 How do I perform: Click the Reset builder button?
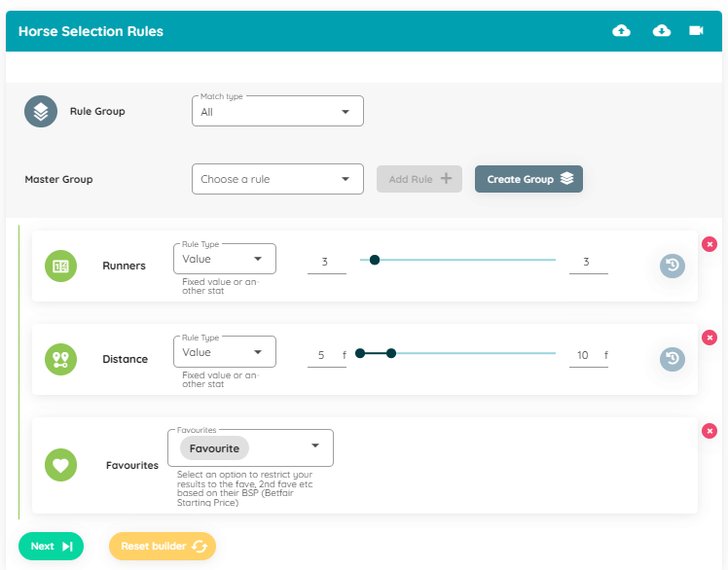[162, 546]
